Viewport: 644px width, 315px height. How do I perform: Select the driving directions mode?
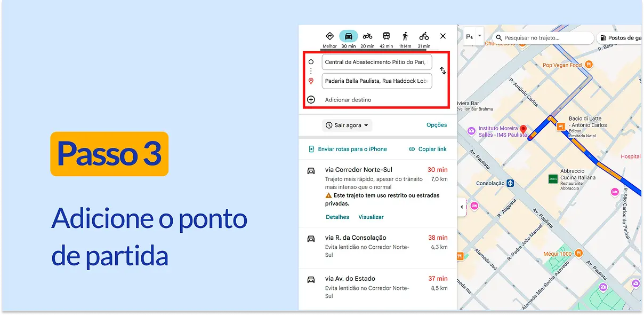(x=348, y=36)
